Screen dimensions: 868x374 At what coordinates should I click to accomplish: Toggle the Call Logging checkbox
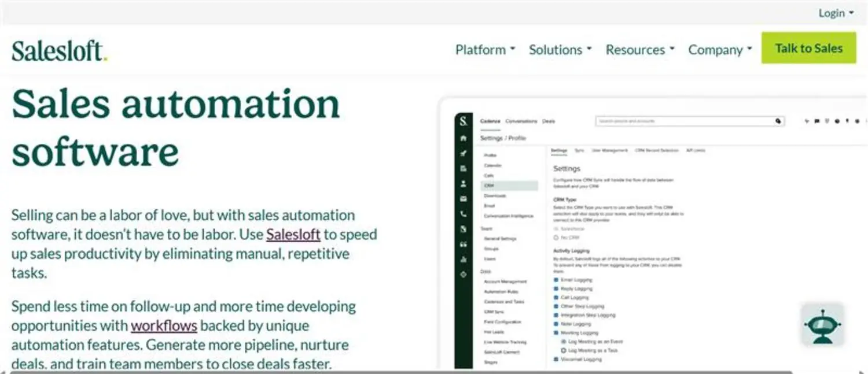(x=556, y=297)
